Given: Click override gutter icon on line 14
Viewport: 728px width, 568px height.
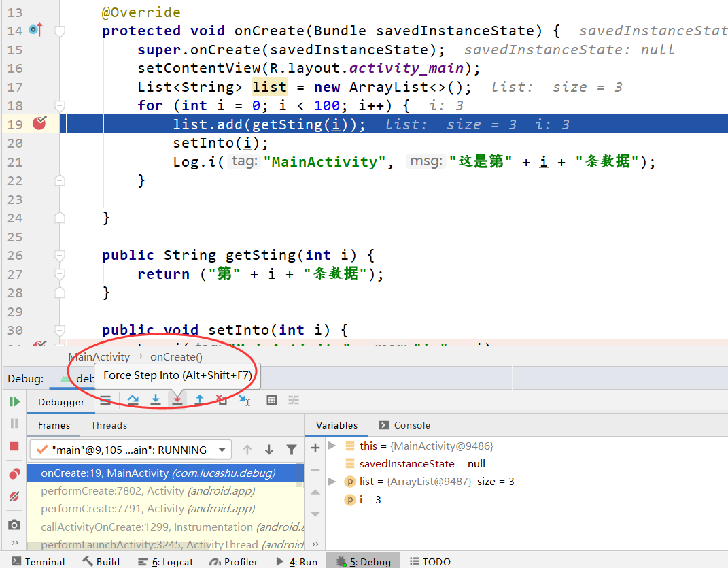Looking at the screenshot, I should pos(36,30).
